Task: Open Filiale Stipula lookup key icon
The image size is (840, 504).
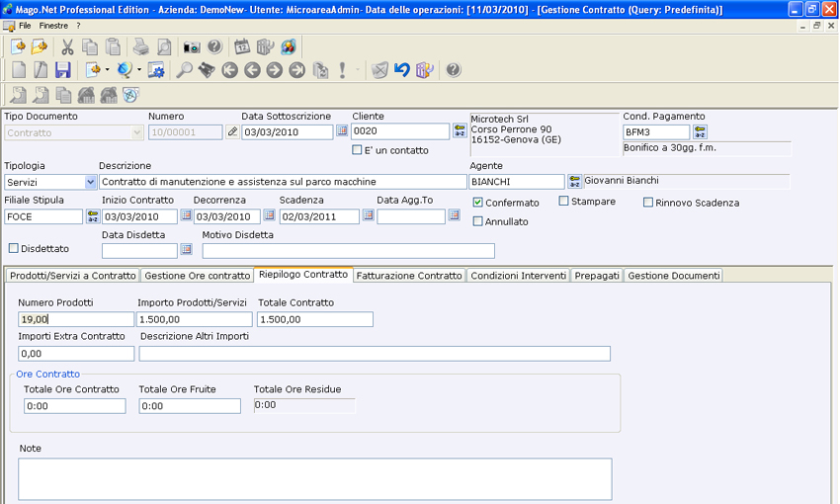Action: (x=93, y=215)
